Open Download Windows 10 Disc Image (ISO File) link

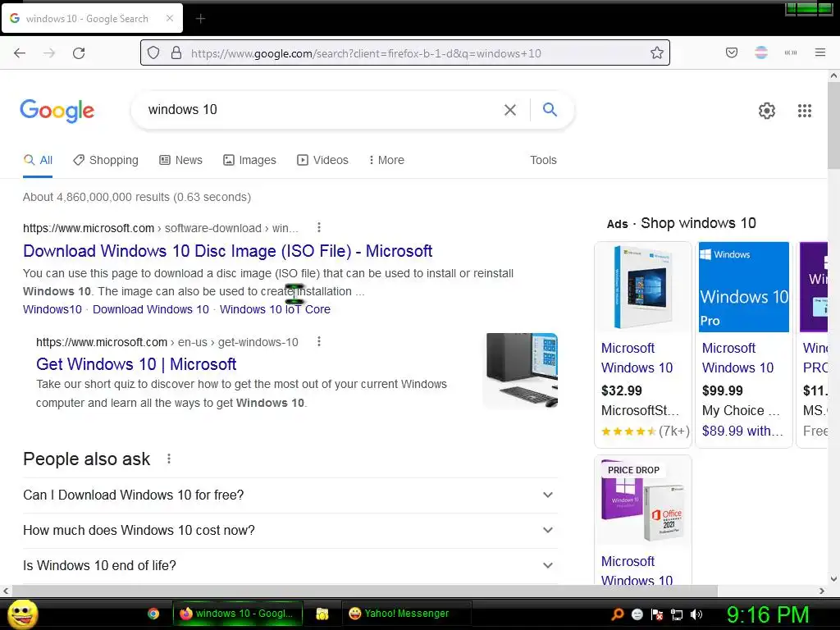[228, 251]
